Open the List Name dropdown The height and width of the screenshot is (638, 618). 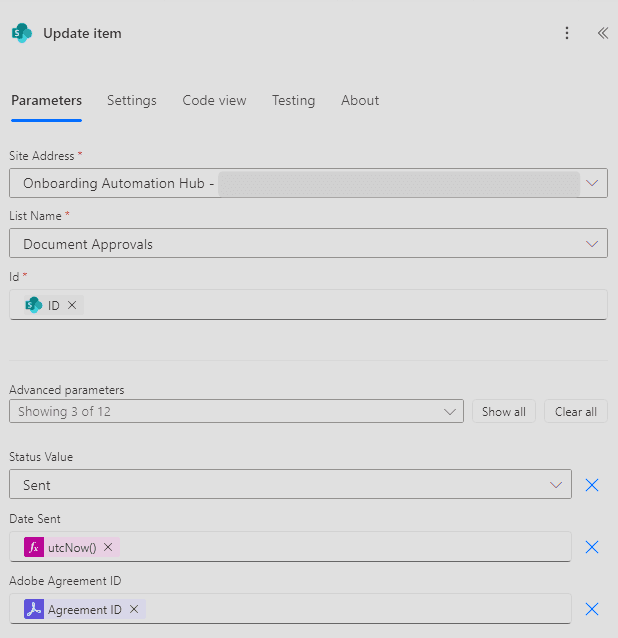point(592,244)
